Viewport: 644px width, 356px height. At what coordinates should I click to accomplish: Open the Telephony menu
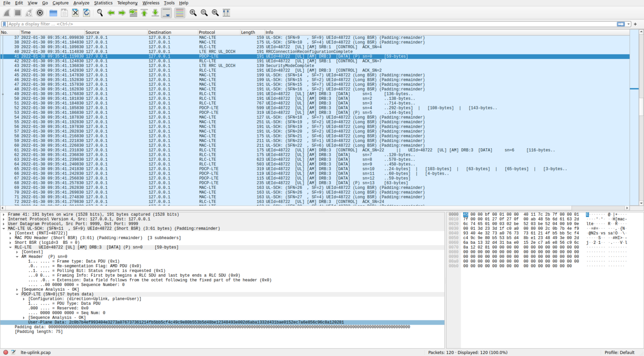click(x=127, y=3)
